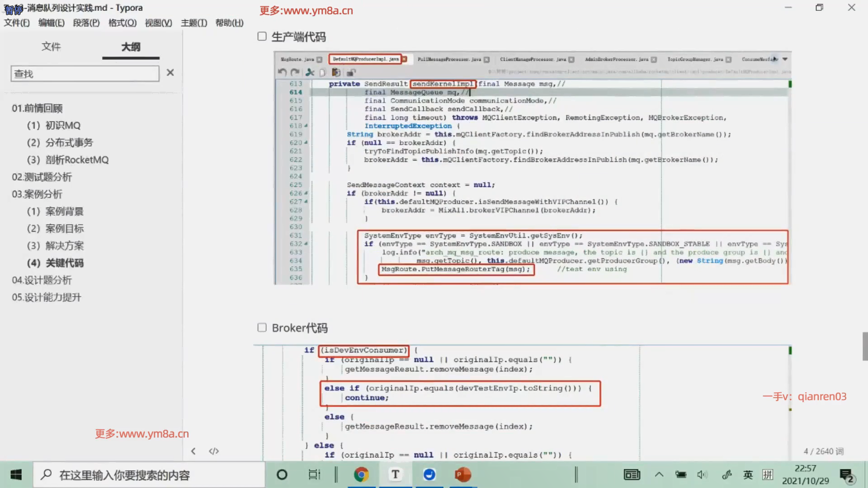Open the 段落(P) menu

click(86, 23)
